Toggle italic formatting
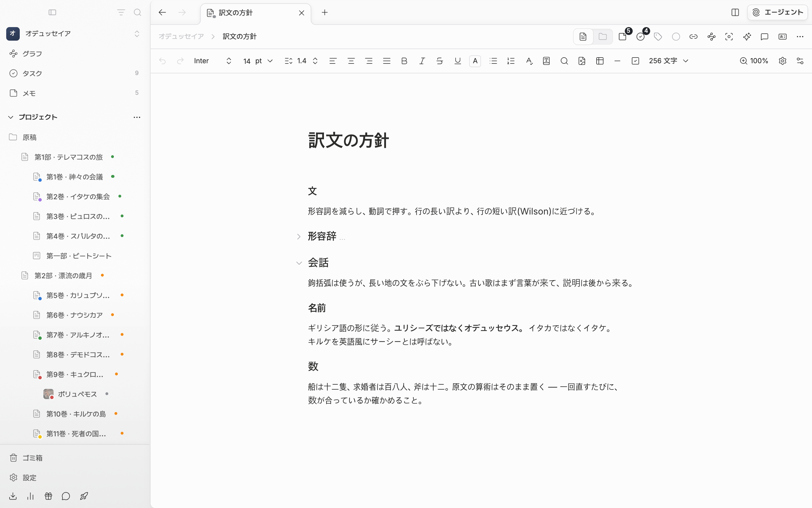Viewport: 812px width, 508px height. pyautogui.click(x=422, y=61)
